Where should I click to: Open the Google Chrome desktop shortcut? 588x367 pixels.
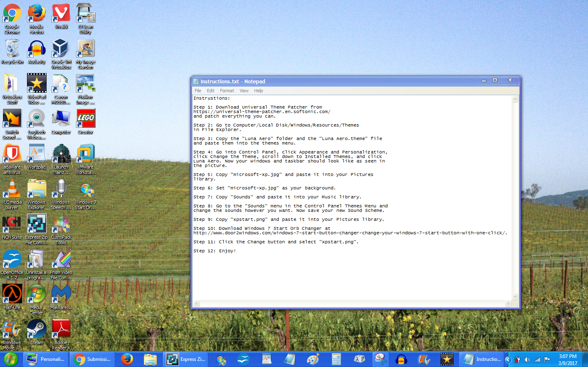click(x=12, y=19)
